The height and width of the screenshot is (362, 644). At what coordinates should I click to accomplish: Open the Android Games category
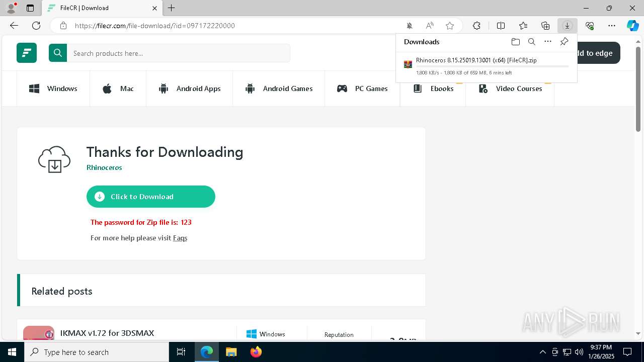(x=279, y=88)
